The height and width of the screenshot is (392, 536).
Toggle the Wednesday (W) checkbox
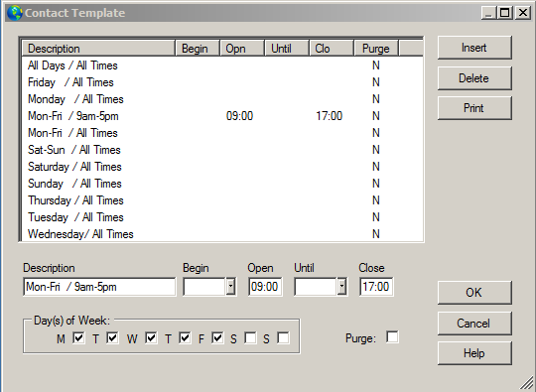[x=151, y=338]
